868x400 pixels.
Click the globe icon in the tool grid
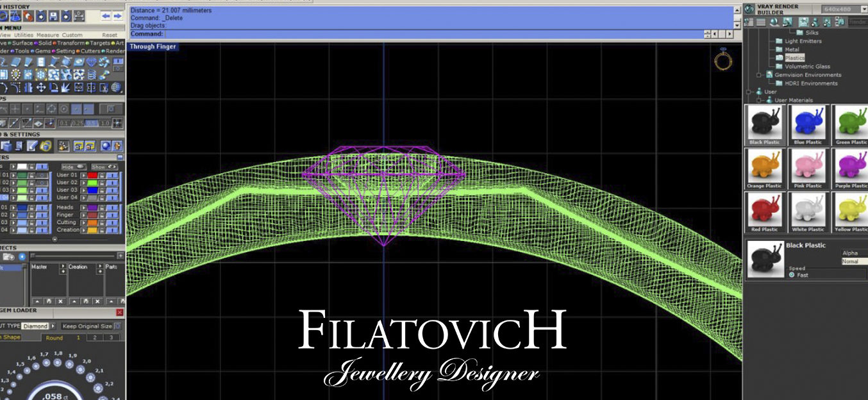116,87
